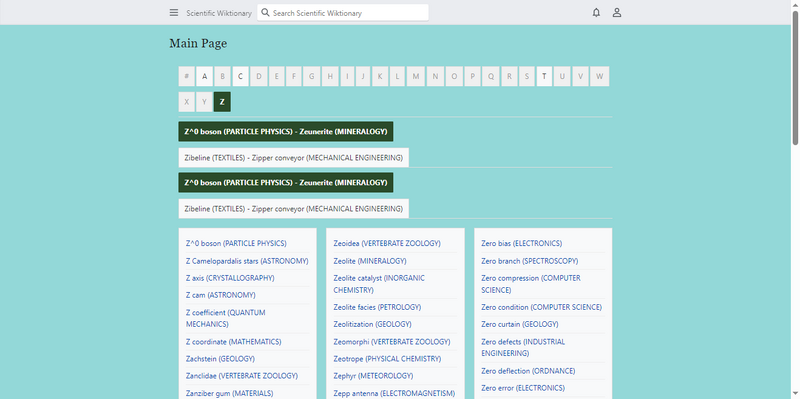Click the Scientific Wiktionary site title
800x399 pixels.
pyautogui.click(x=219, y=13)
